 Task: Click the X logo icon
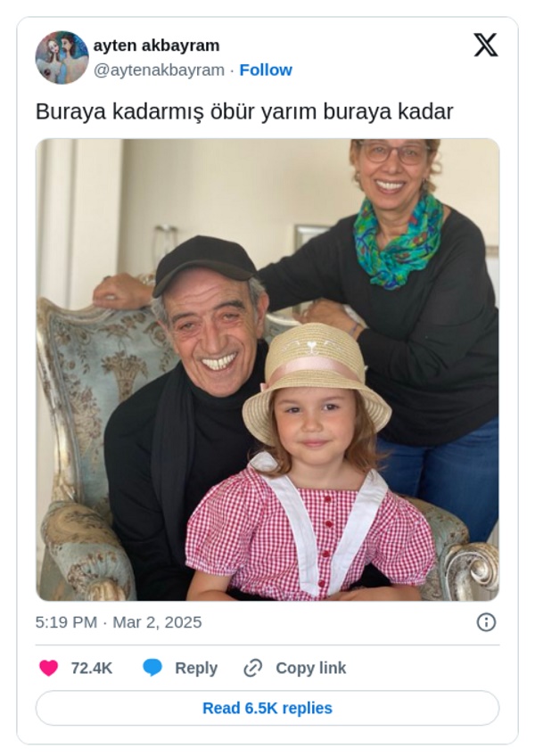[x=485, y=45]
